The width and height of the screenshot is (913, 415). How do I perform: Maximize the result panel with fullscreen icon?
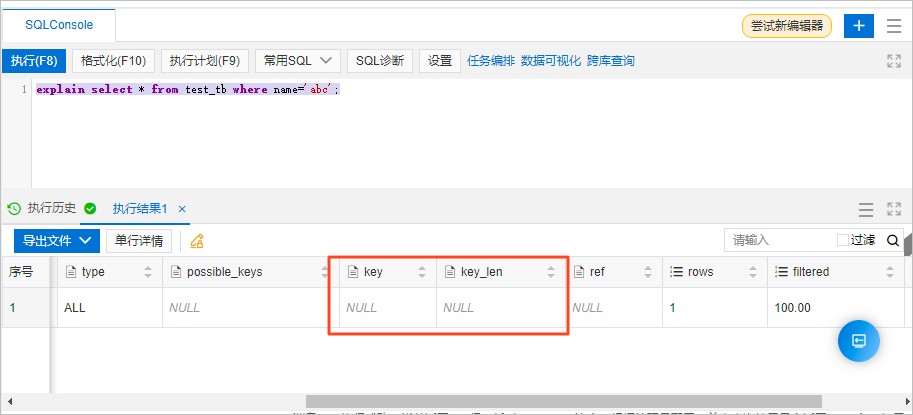tap(894, 210)
